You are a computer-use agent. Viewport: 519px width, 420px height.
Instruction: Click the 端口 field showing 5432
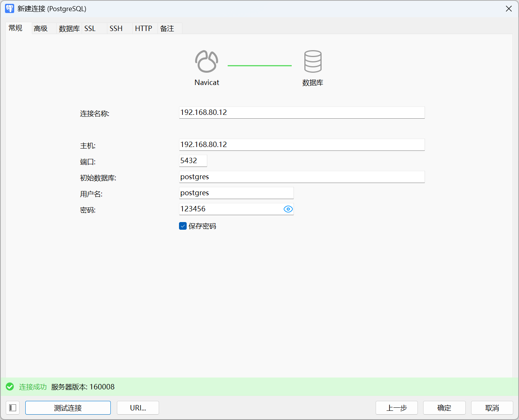tap(193, 161)
